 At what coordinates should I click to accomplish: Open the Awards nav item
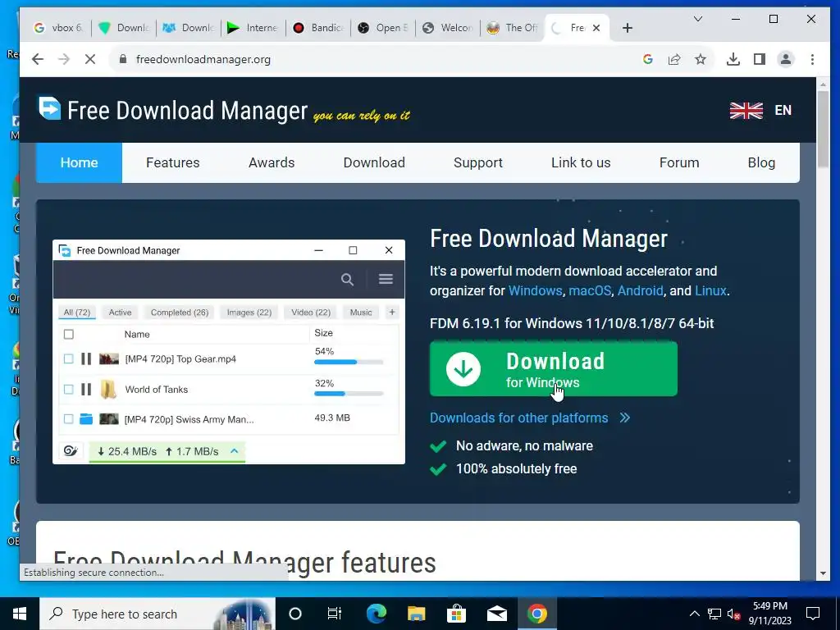(x=272, y=163)
